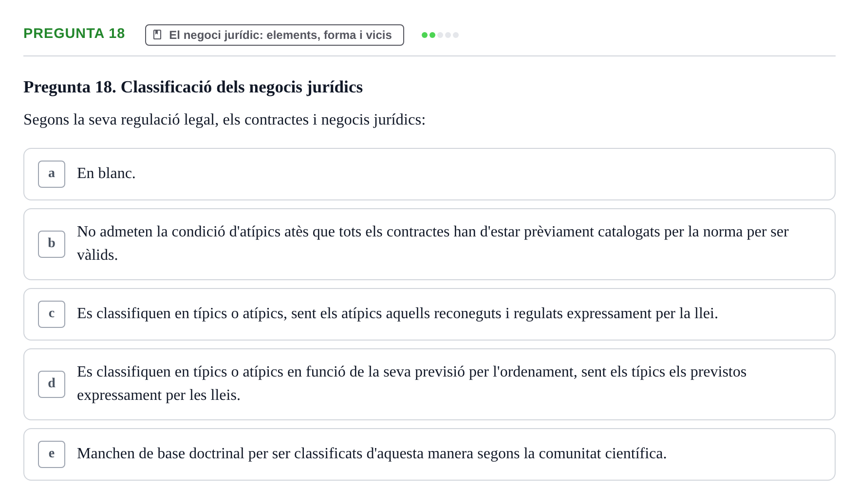Click answer text 'sent els atípics aquells reconeguts'

pos(396,313)
